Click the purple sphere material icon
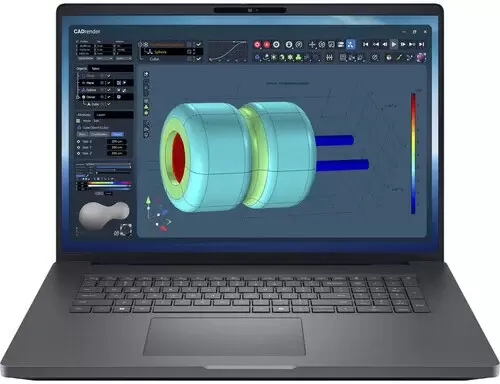This screenshot has height=384, width=500. click(421, 57)
